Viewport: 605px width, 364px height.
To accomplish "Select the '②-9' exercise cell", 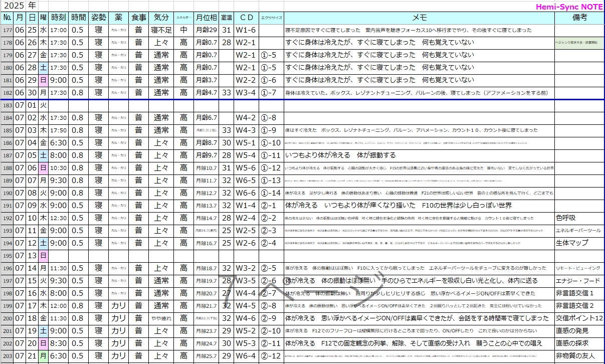I will click(x=271, y=318).
